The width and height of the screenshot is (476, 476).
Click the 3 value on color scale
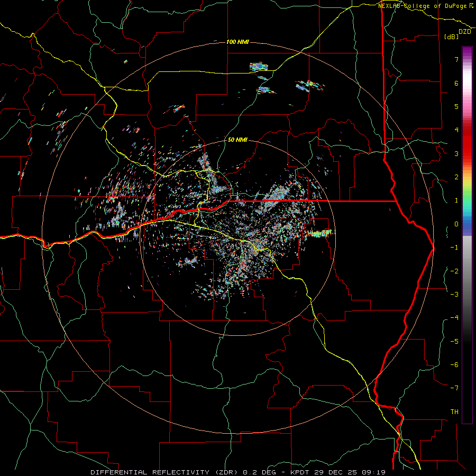456,153
